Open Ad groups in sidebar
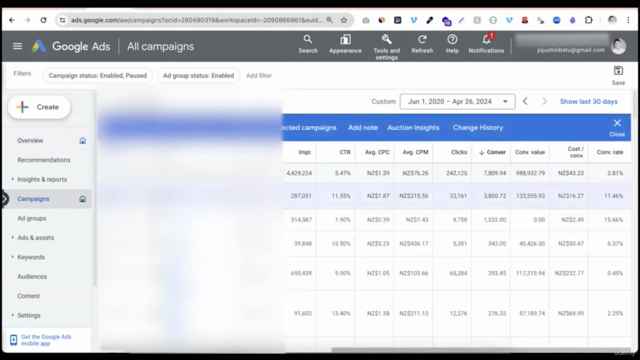The height and width of the screenshot is (360, 640). [31, 218]
